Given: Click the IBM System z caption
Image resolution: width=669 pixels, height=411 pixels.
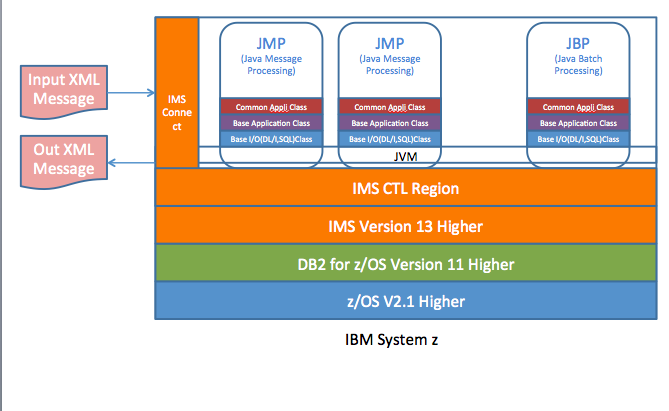Looking at the screenshot, I should pyautogui.click(x=391, y=340).
